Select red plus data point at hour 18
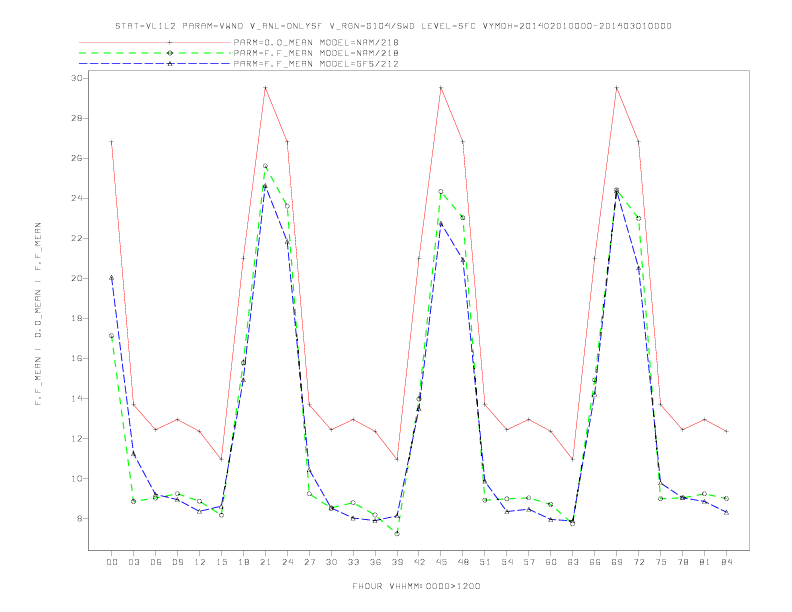792x612 pixels. 243,259
